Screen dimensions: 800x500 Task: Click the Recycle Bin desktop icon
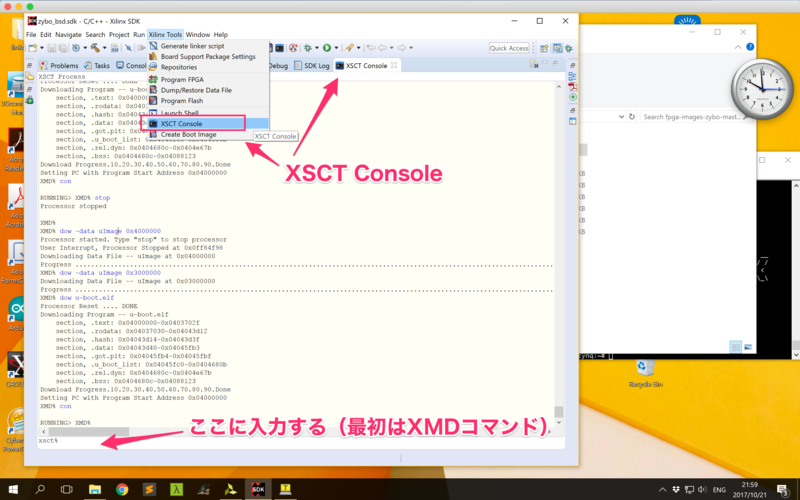[x=645, y=374]
